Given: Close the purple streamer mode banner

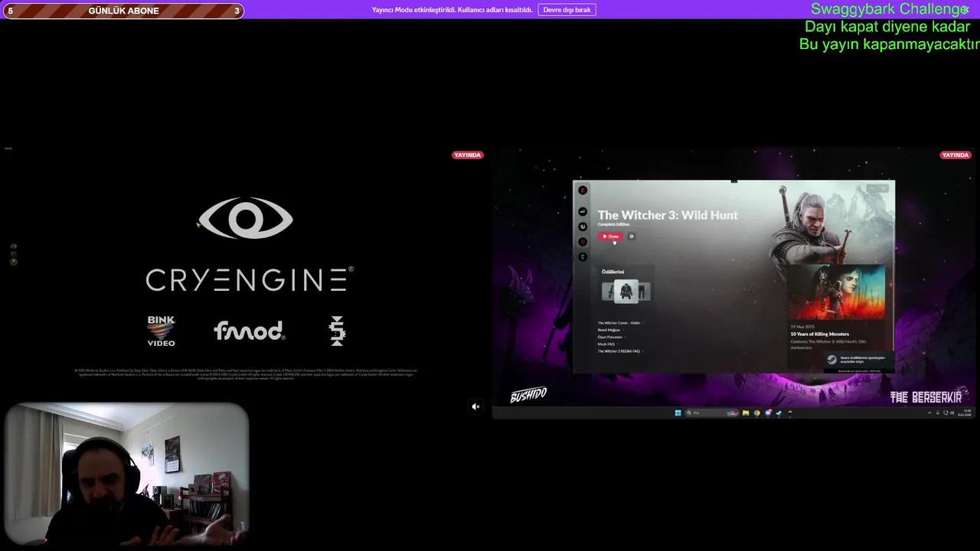Looking at the screenshot, I should 965,10.
